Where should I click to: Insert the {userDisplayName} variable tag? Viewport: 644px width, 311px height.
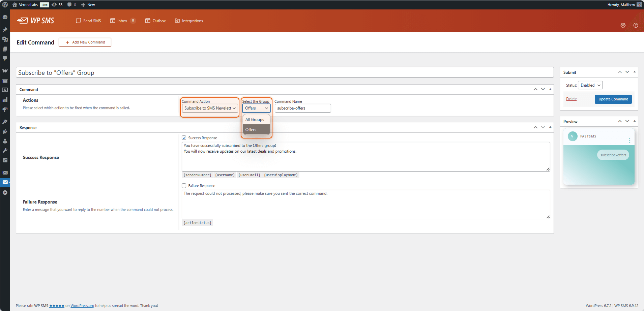pyautogui.click(x=281, y=175)
